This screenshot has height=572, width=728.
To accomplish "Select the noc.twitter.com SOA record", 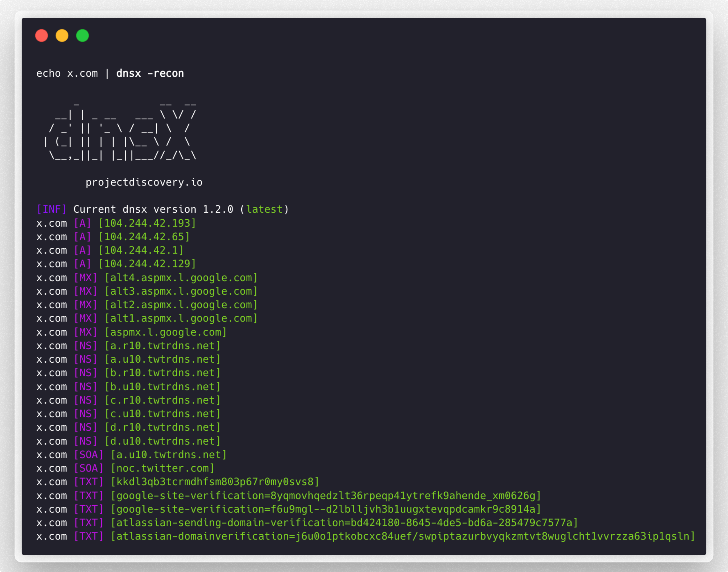I will 163,468.
